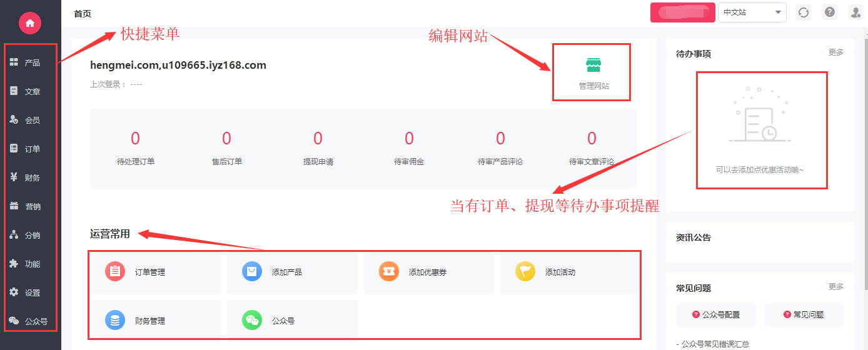Image resolution: width=868 pixels, height=350 pixels.
Task: Expand the 中文站 language dropdown
Action: (752, 12)
